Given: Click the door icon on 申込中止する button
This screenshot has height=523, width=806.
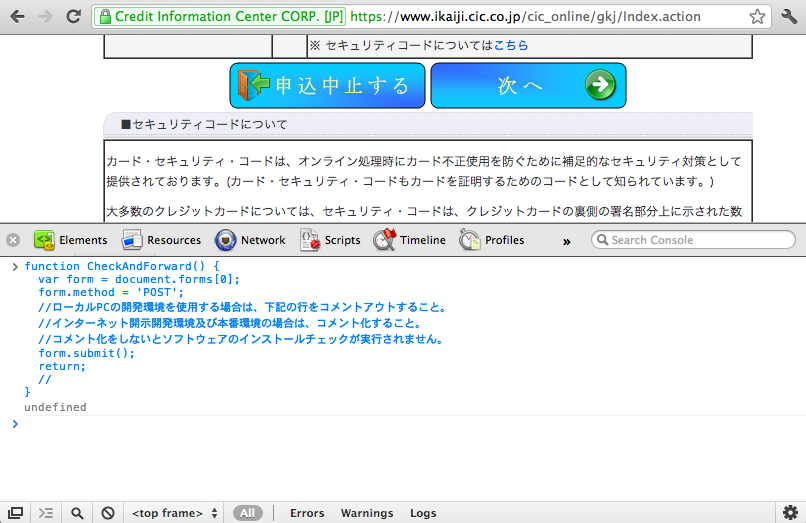Looking at the screenshot, I should tap(253, 85).
